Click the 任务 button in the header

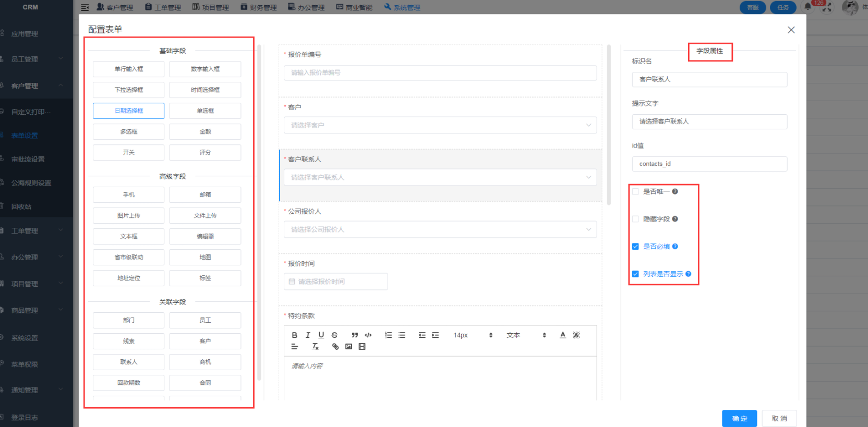point(783,7)
